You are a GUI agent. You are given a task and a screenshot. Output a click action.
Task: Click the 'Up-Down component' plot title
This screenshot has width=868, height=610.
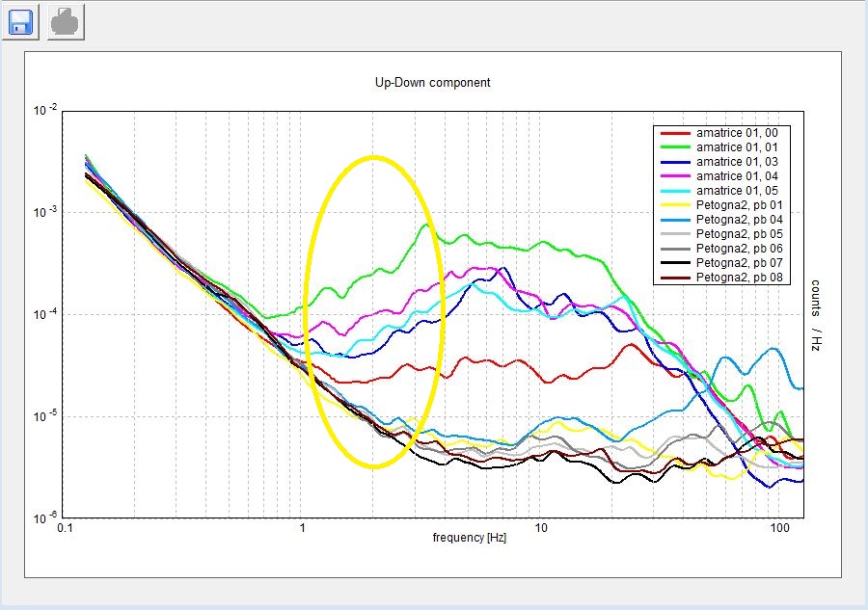432,83
